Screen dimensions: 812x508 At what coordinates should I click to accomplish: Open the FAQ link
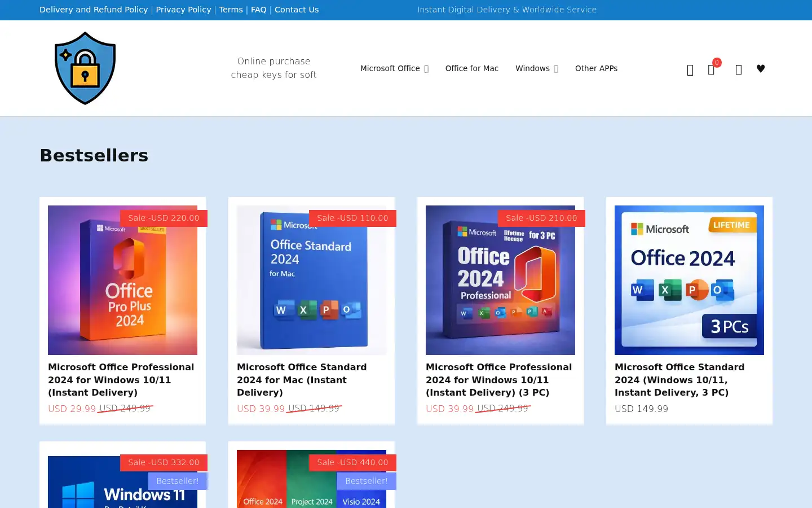pos(259,10)
